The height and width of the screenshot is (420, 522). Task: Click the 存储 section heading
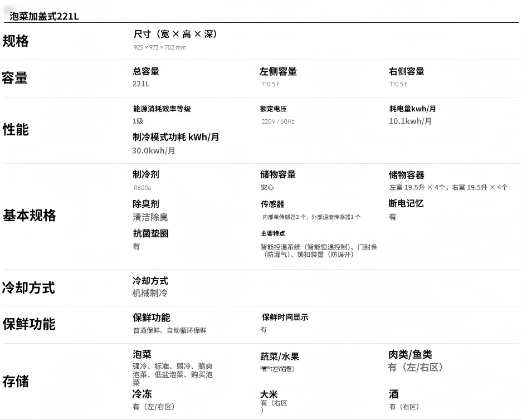[x=15, y=382]
